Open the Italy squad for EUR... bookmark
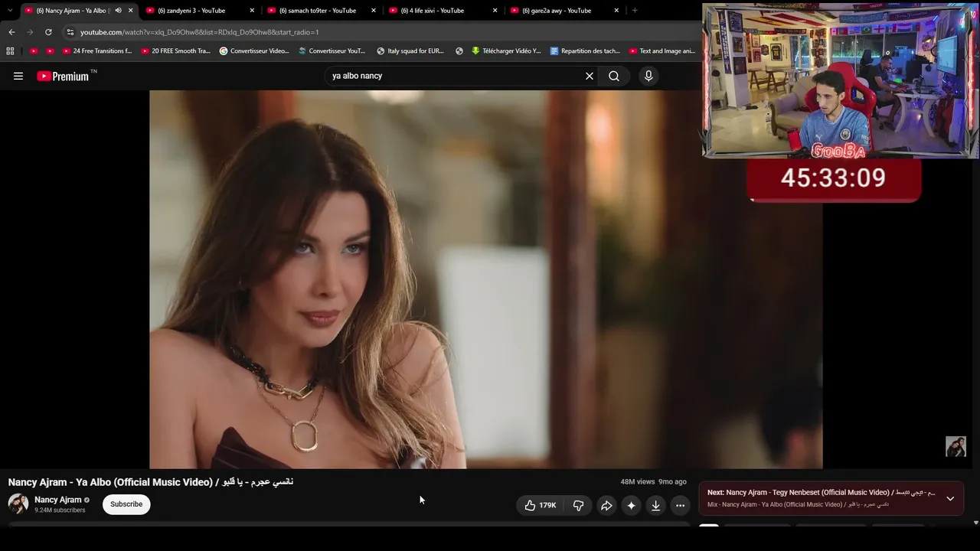The height and width of the screenshot is (551, 980). 410,51
